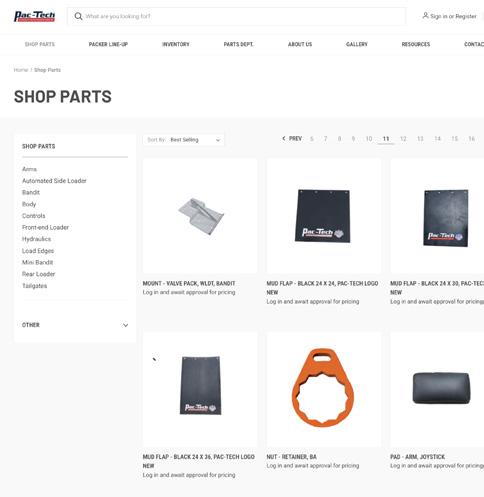This screenshot has width=484, height=497.
Task: Click the search magnifier icon
Action: [x=78, y=16]
